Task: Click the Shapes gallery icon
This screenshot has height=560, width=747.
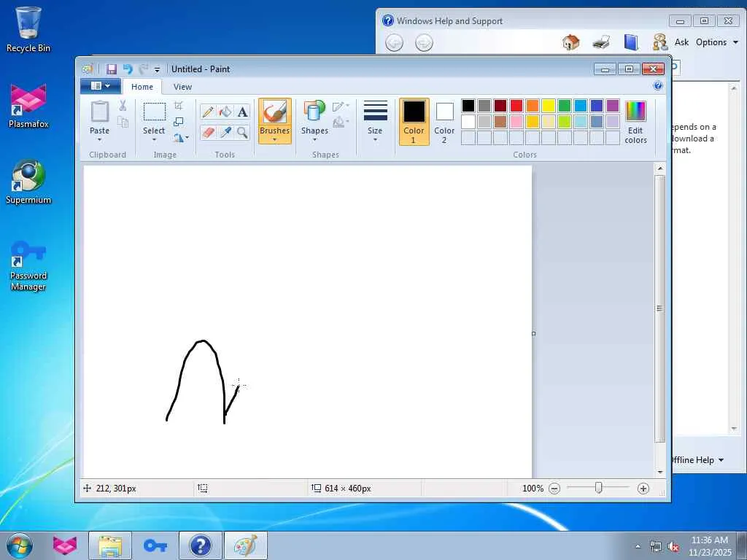Action: [x=314, y=111]
